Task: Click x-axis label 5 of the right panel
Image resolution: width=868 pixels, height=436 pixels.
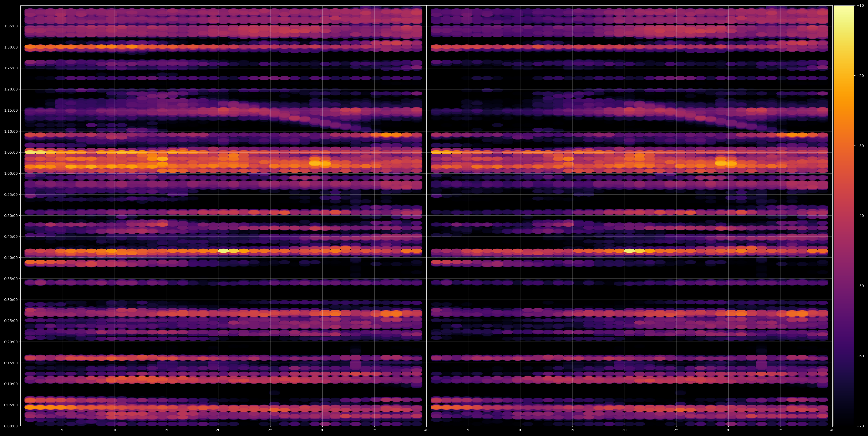Action: [468, 430]
